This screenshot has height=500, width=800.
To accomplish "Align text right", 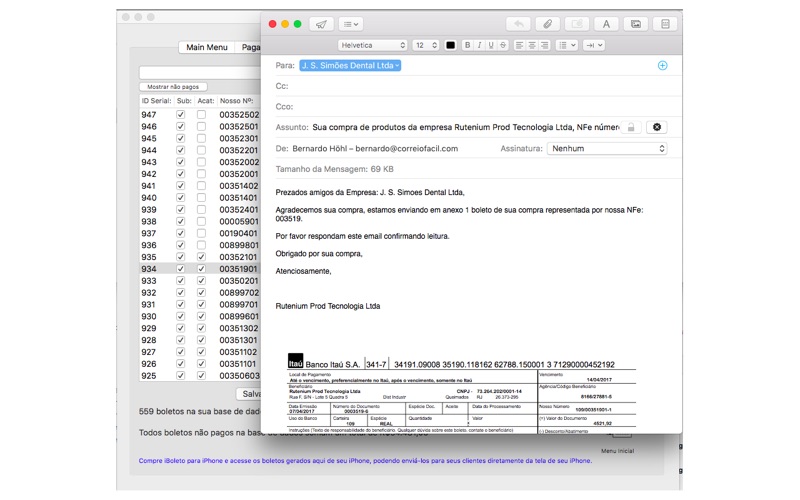I will click(544, 45).
